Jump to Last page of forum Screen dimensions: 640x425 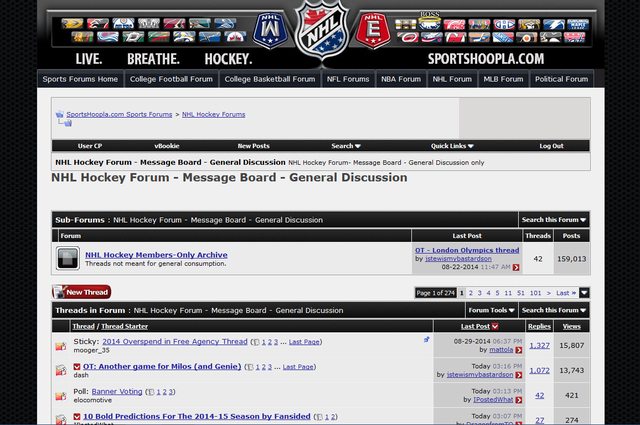pyautogui.click(x=566, y=293)
